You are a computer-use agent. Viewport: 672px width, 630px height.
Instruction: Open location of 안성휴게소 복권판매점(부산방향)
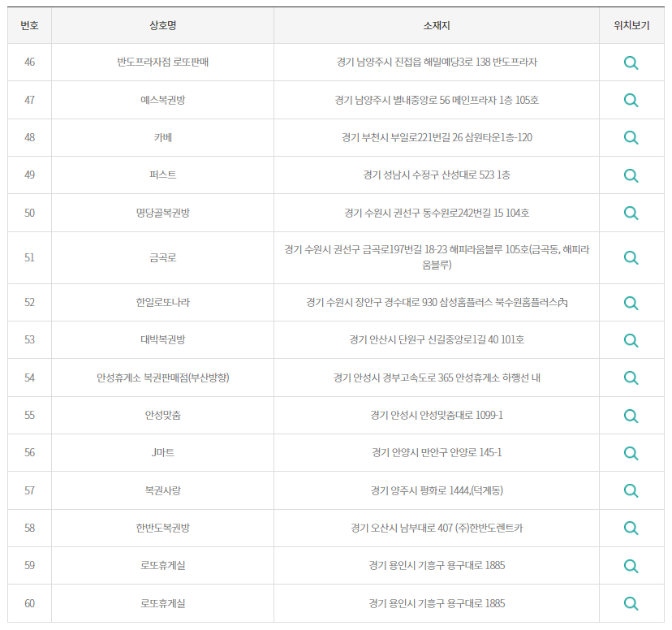click(631, 378)
